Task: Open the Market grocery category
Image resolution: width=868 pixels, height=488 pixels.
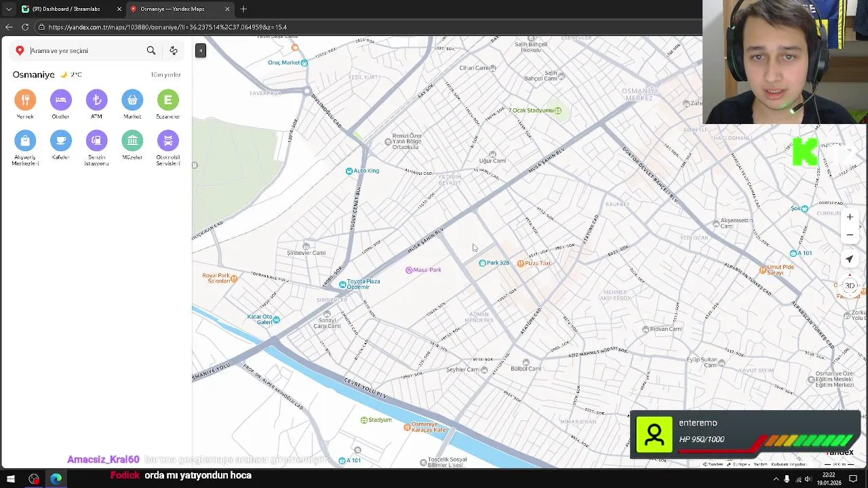Action: click(x=132, y=100)
